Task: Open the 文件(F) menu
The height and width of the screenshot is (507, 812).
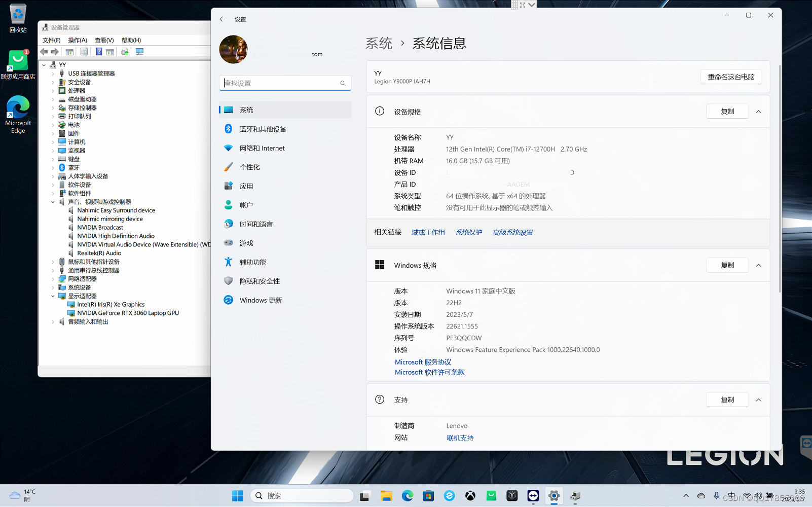Action: [51, 40]
